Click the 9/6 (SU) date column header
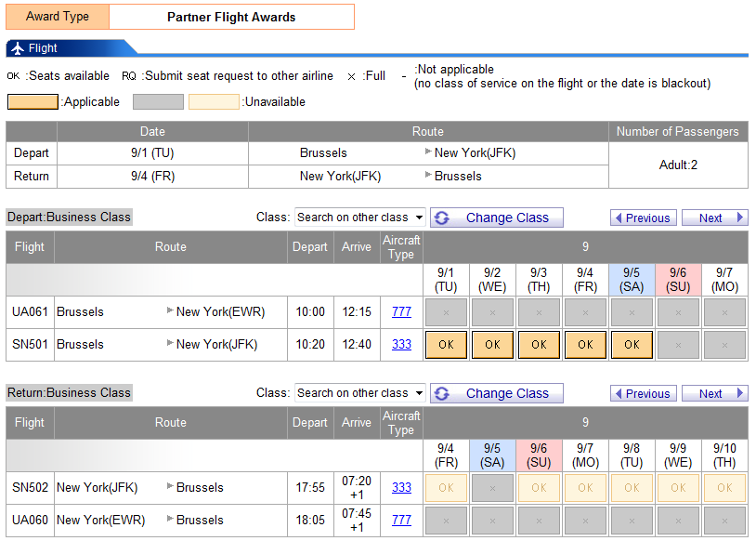This screenshot has height=541, width=756. [678, 279]
